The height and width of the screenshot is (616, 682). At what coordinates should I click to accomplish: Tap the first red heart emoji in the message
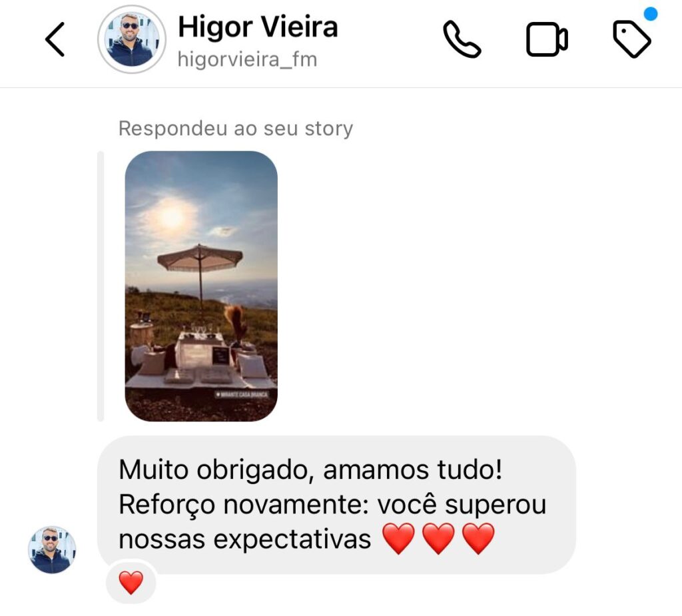pyautogui.click(x=398, y=539)
